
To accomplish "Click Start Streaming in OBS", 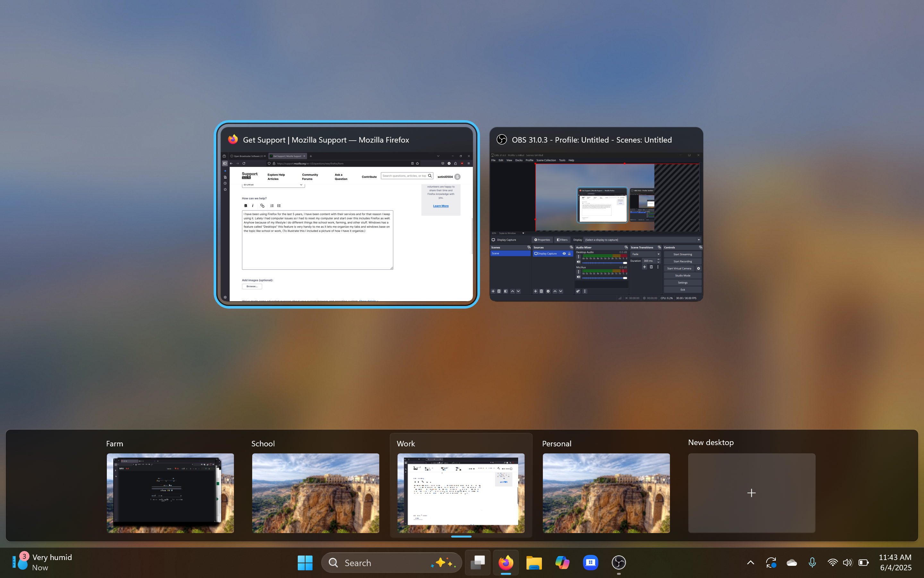I will coord(683,254).
